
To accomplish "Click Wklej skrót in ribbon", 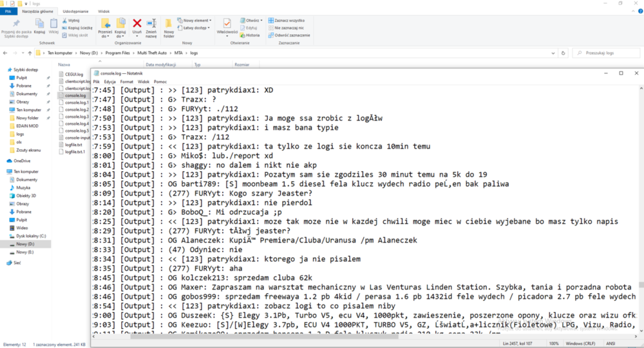I will (75, 35).
